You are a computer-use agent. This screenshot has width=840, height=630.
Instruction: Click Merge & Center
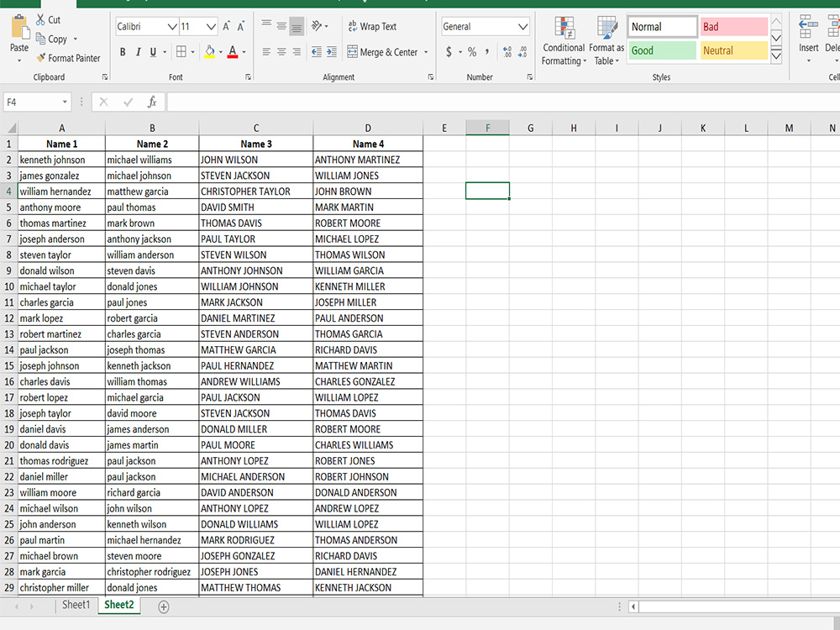382,52
